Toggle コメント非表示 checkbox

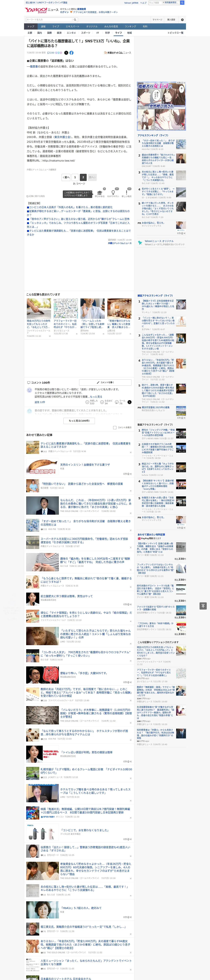[115, 427]
